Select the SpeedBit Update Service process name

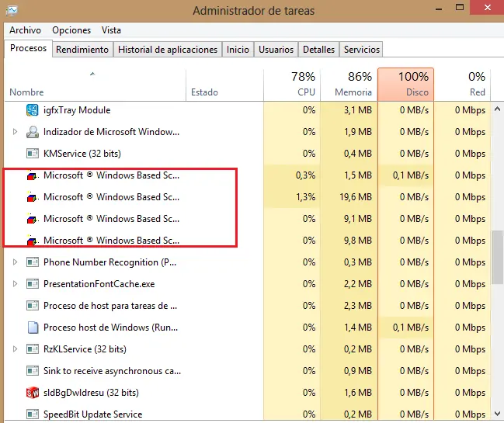[92, 414]
